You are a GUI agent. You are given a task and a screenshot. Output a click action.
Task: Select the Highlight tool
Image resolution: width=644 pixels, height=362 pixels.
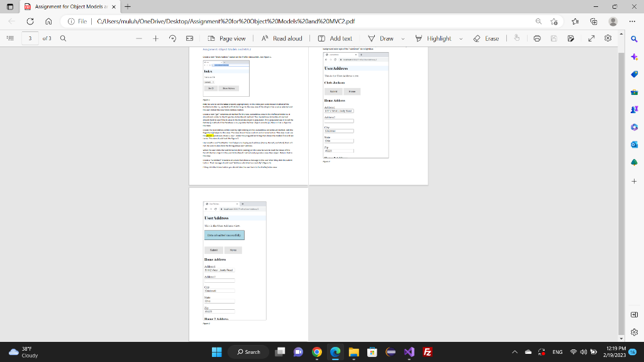click(438, 38)
